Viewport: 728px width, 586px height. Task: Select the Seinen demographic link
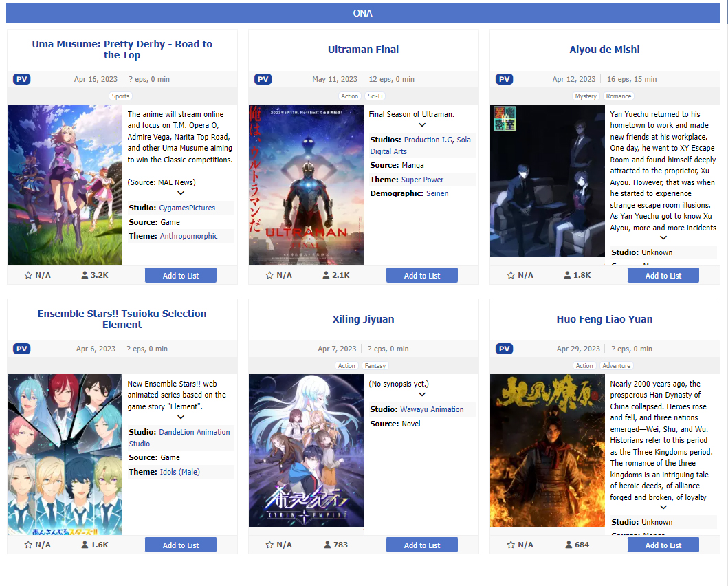[x=437, y=193]
